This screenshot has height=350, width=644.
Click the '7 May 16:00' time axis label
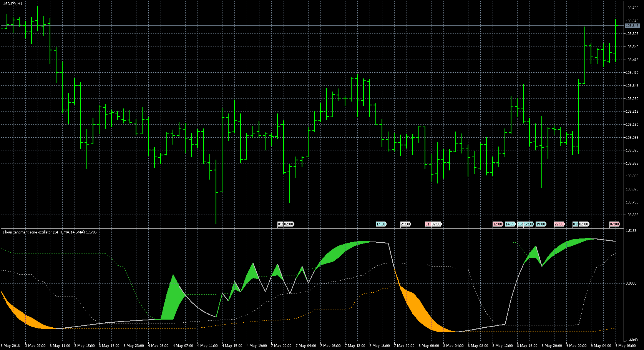coord(380,346)
